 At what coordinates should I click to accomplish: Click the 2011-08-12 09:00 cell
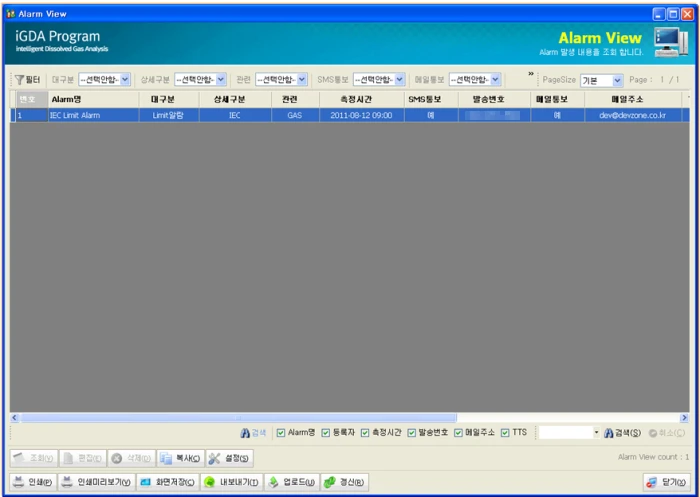362,115
